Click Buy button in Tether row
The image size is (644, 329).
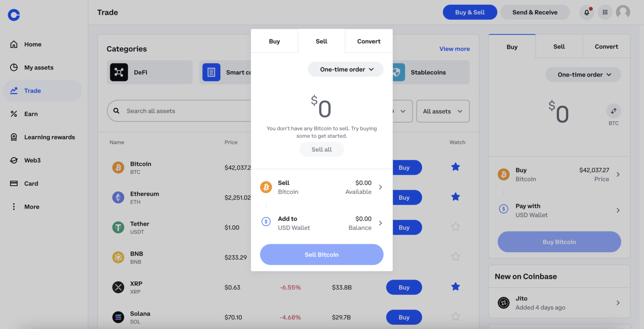tap(407, 228)
